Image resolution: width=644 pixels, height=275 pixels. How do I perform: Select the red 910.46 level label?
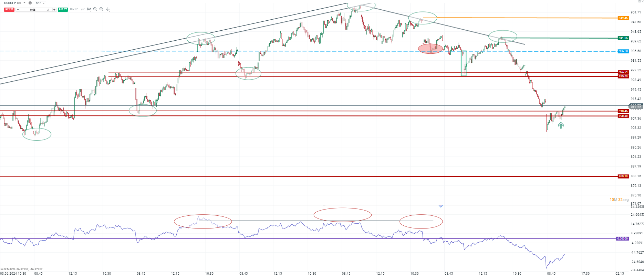click(x=623, y=111)
